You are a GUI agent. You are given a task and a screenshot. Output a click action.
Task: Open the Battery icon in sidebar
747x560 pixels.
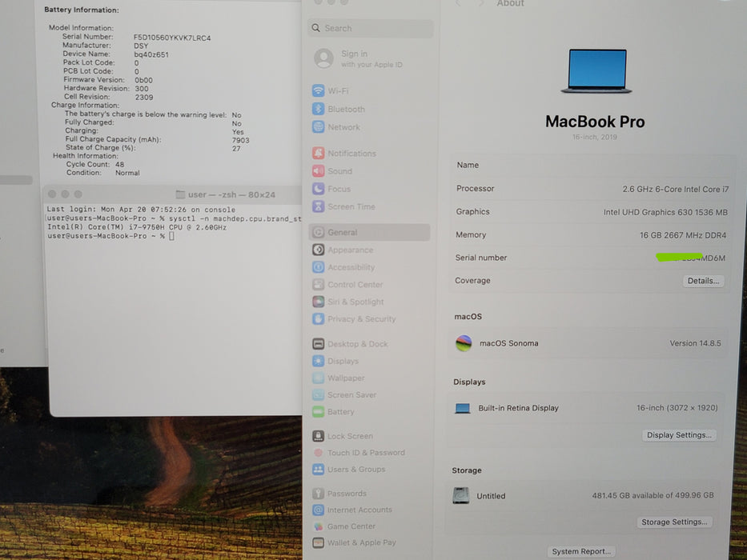click(318, 411)
